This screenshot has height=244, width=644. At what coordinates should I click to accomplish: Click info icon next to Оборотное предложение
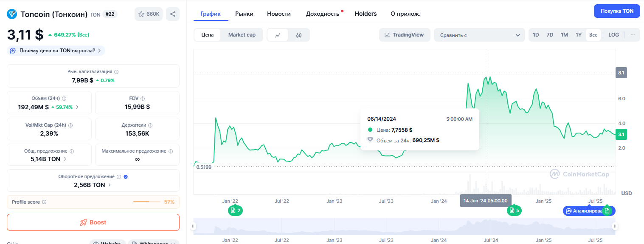119,177
